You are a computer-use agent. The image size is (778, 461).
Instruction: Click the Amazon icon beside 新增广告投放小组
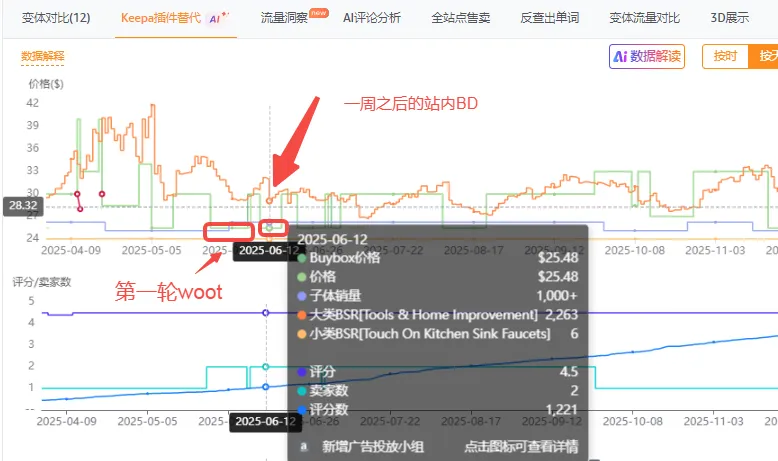pyautogui.click(x=302, y=448)
